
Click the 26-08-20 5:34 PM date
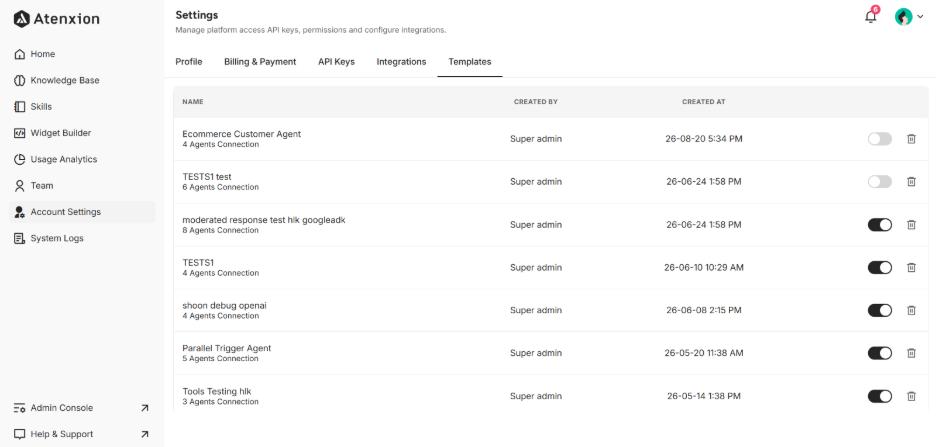pos(704,138)
